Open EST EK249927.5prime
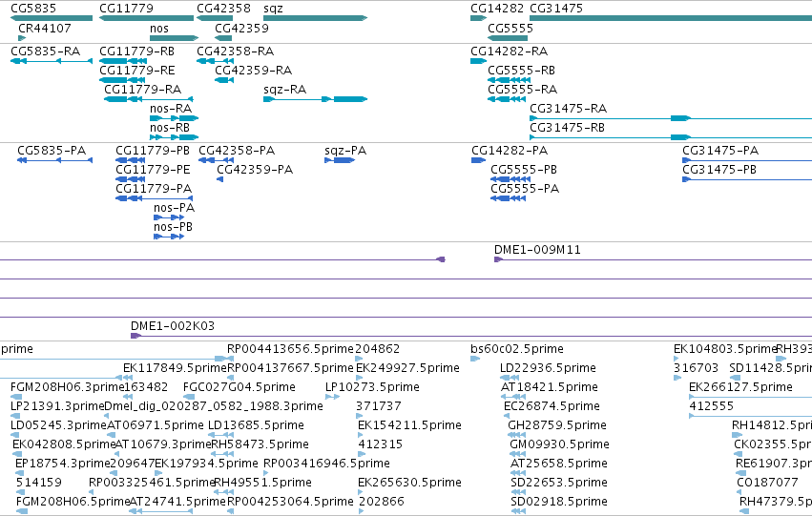The width and height of the screenshot is (812, 516). click(x=407, y=368)
